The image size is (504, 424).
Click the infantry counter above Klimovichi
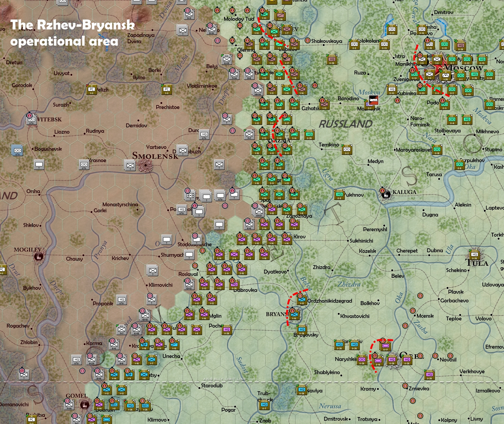click(153, 271)
